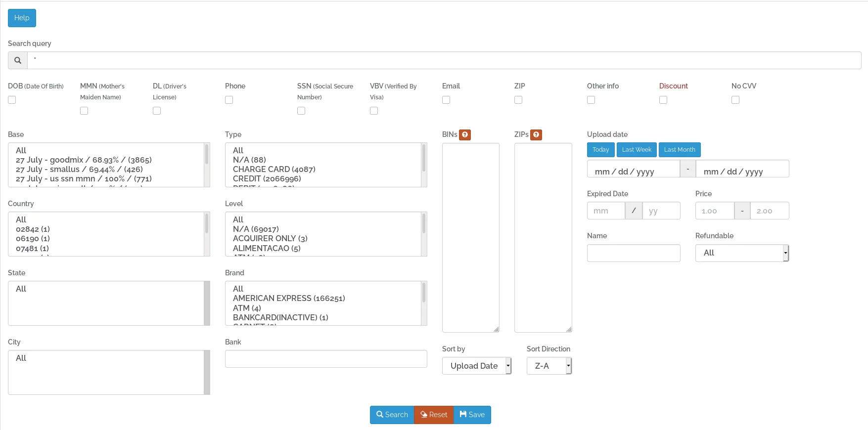
Task: Tick the DOB (Date Of Birth) checkbox
Action: click(x=12, y=100)
